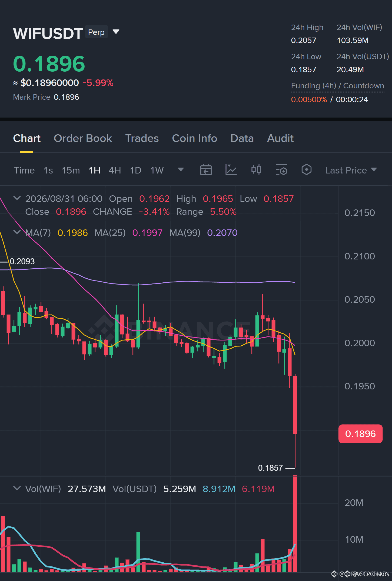This screenshot has width=392, height=581.
Task: Open the technical indicators line chart icon
Action: [231, 170]
